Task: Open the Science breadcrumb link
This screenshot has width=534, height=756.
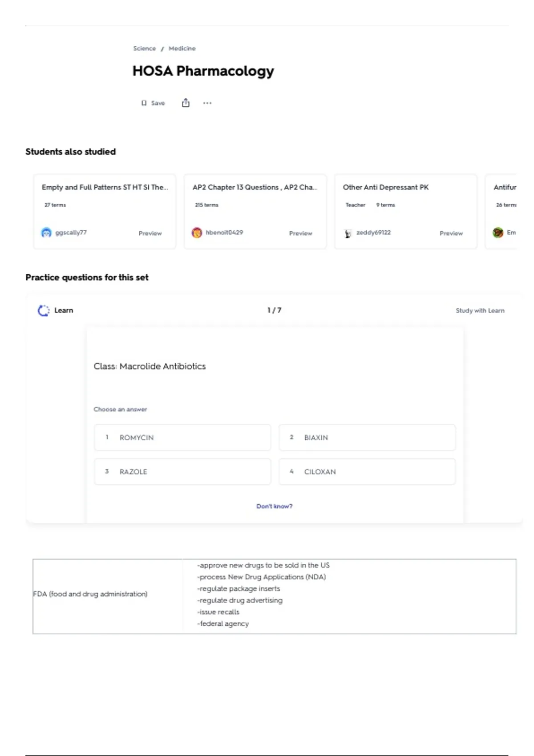Action: click(145, 48)
